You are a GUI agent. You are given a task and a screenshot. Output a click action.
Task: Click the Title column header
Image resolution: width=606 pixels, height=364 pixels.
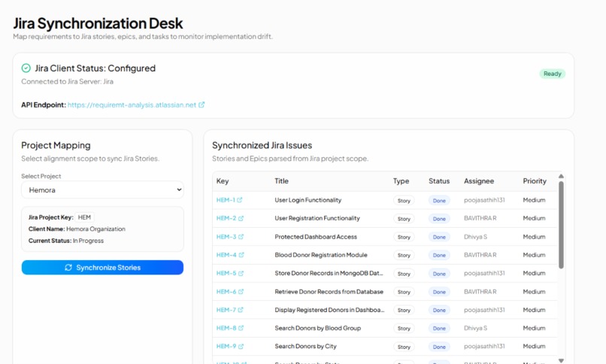281,180
